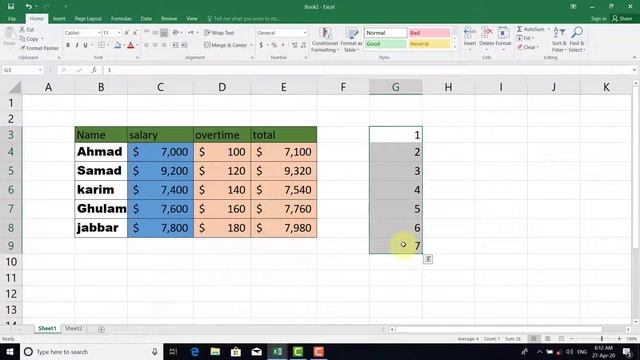Click the Increase Decimal icon
Screen dimensions: 640x360
pyautogui.click(x=294, y=45)
